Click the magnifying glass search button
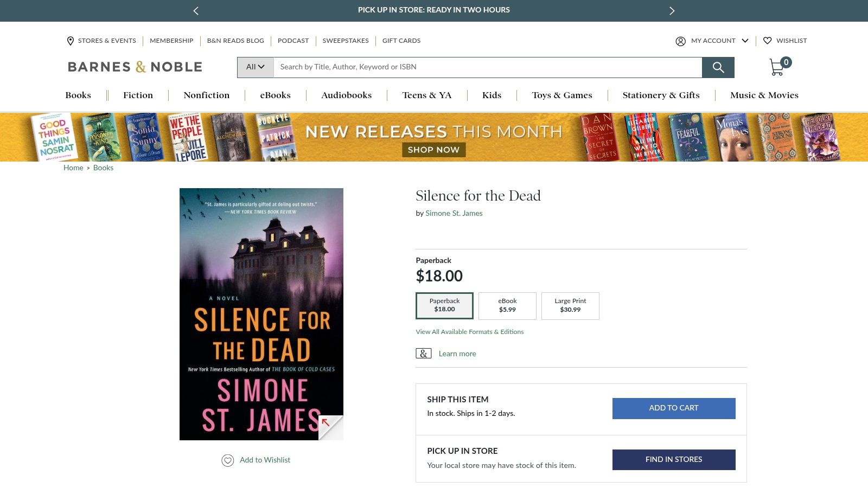 [x=718, y=67]
